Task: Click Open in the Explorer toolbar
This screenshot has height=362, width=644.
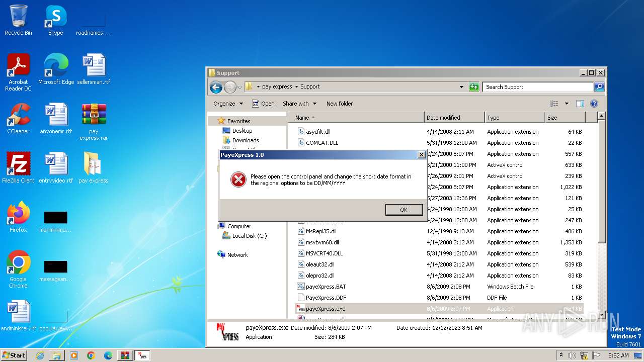Action: [263, 104]
